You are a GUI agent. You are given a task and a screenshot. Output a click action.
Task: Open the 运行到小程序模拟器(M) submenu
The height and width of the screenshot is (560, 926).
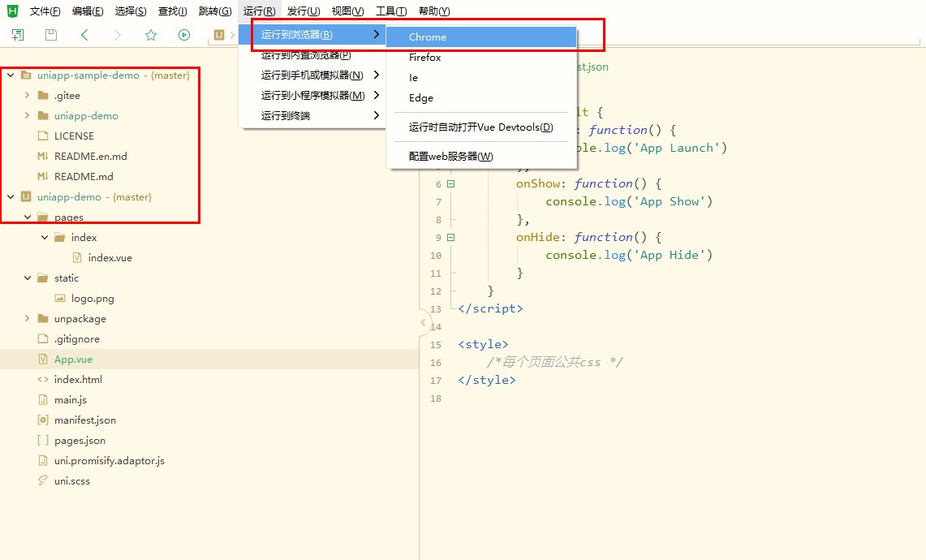pyautogui.click(x=312, y=95)
